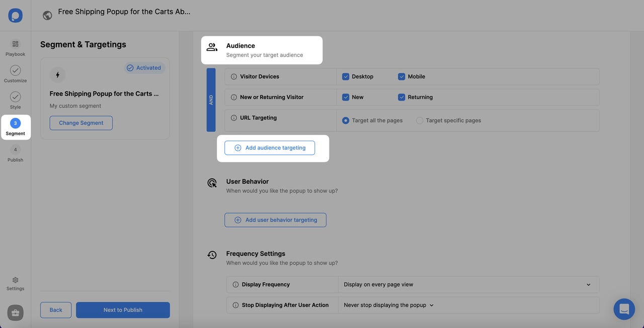Uncheck the Mobile device checkbox
This screenshot has height=328, width=644.
coord(401,77)
